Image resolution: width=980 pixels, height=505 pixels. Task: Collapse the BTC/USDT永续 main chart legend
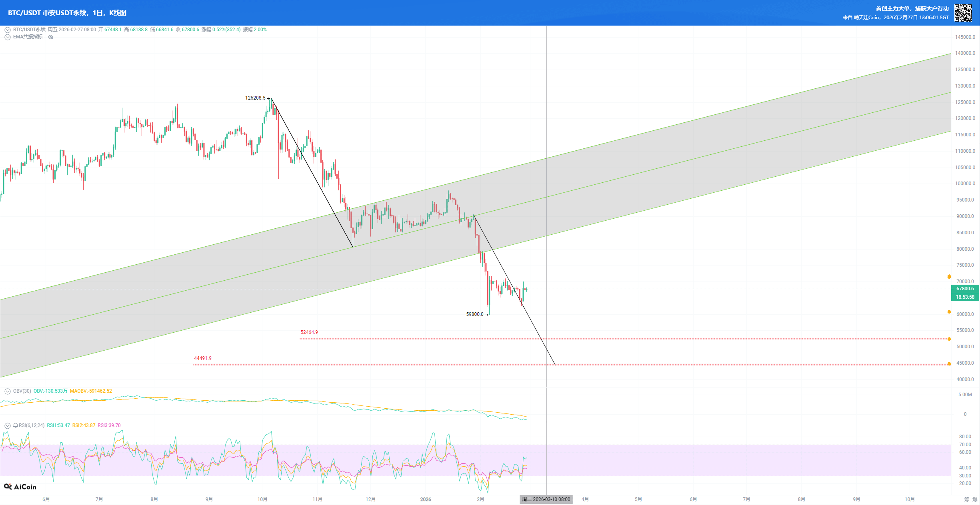(x=8, y=30)
